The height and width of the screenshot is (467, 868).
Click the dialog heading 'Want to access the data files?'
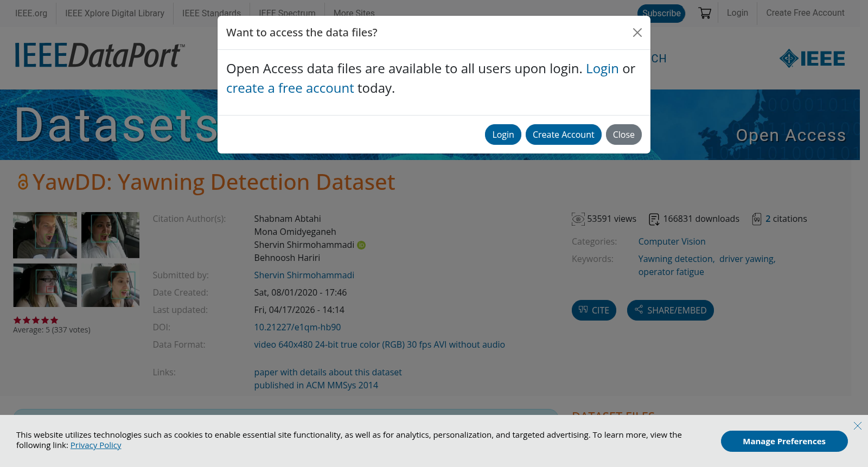[x=302, y=33]
